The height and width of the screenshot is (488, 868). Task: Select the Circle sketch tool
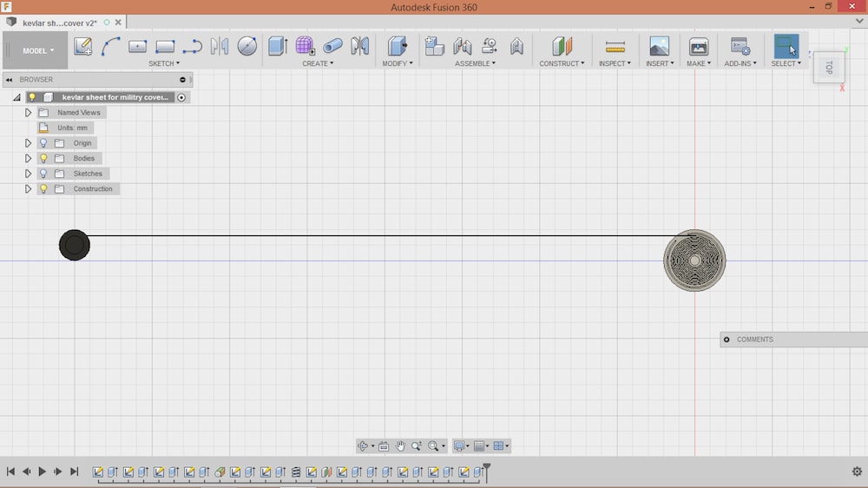[247, 46]
